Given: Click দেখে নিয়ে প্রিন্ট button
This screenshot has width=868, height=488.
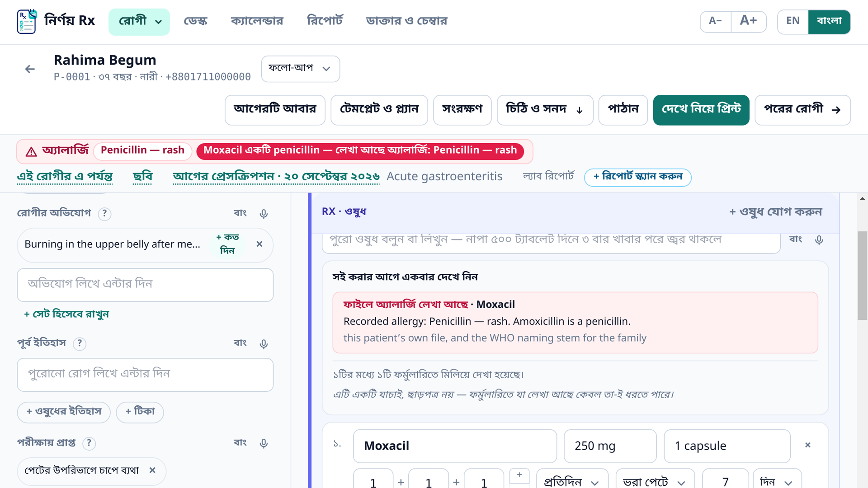Looking at the screenshot, I should (x=701, y=110).
